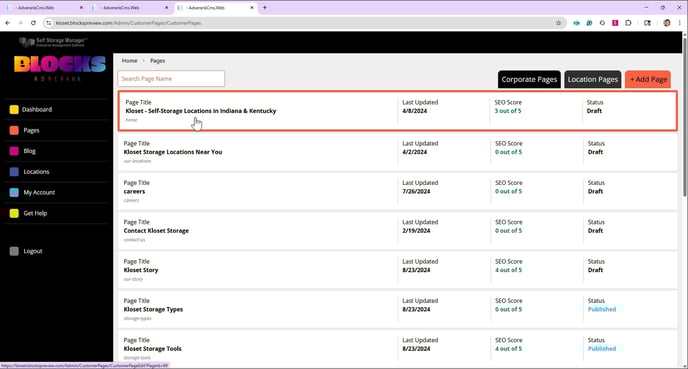Open the careers page row
Image resolution: width=688 pixels, height=369 pixels.
[x=398, y=191]
